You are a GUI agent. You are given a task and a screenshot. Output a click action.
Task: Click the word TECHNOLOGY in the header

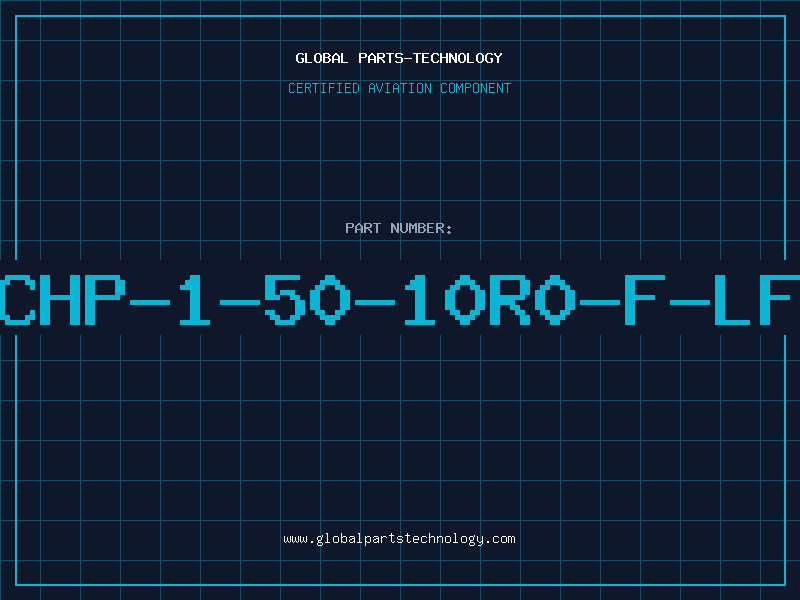click(x=458, y=58)
